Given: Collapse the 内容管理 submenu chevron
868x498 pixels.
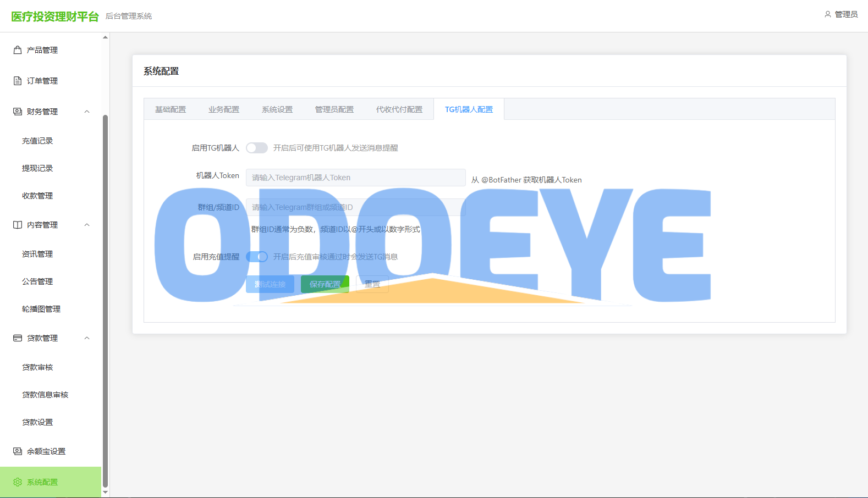Looking at the screenshot, I should (x=87, y=225).
